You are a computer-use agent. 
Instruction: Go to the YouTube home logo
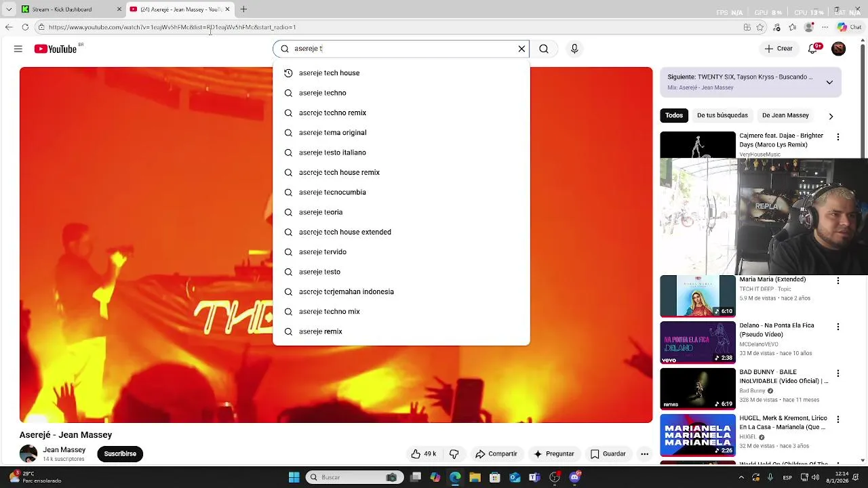click(56, 49)
